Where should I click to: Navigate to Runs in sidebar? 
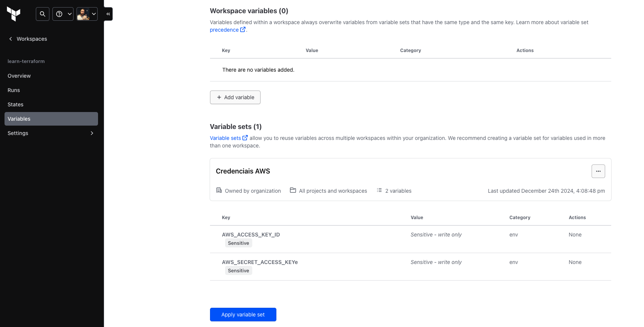coord(14,90)
